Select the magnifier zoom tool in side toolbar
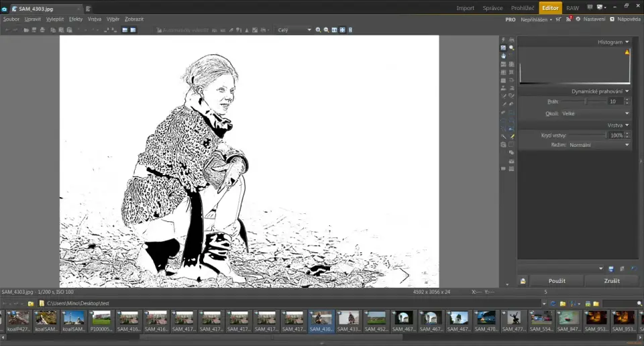This screenshot has height=346, width=644. (511, 48)
